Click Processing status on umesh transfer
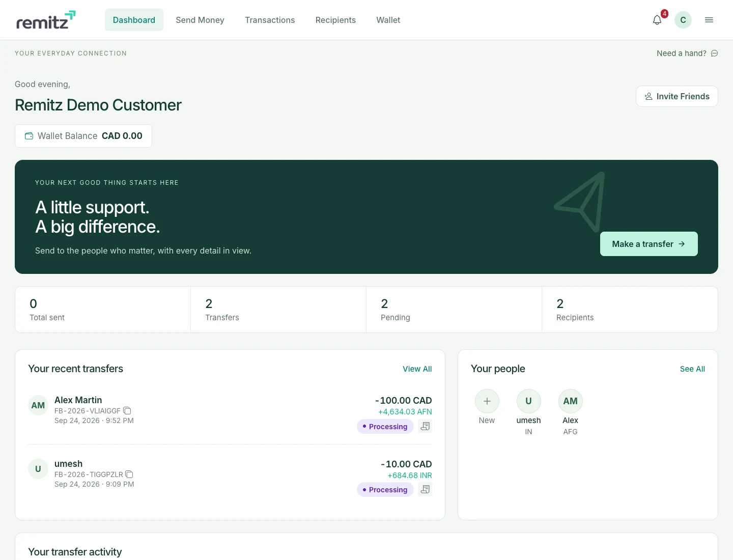Image resolution: width=733 pixels, height=560 pixels. (385, 489)
